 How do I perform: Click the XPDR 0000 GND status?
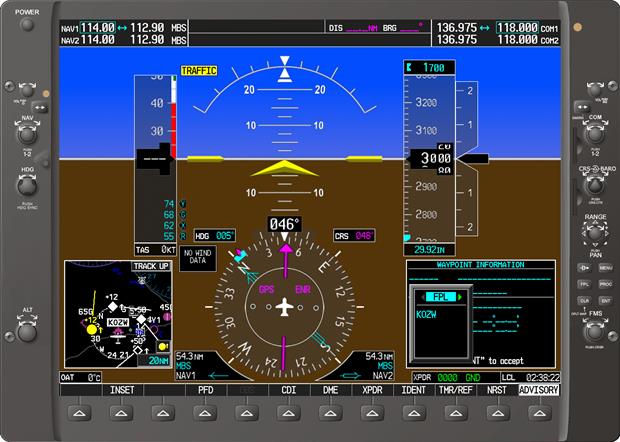pos(456,377)
